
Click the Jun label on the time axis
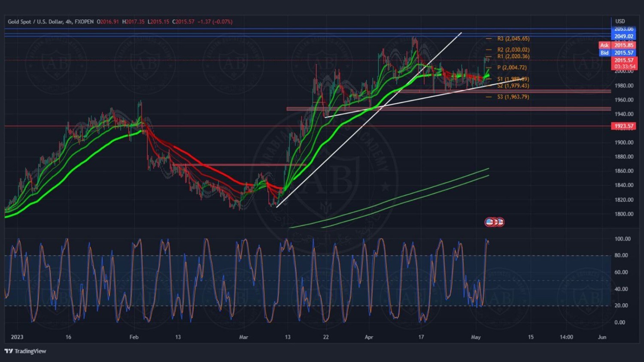click(602, 337)
